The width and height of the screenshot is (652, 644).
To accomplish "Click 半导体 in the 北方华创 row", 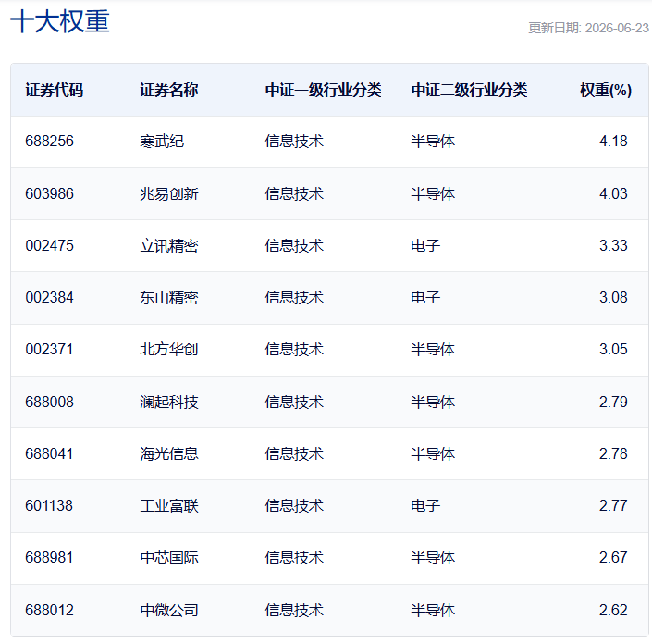I will 433,349.
